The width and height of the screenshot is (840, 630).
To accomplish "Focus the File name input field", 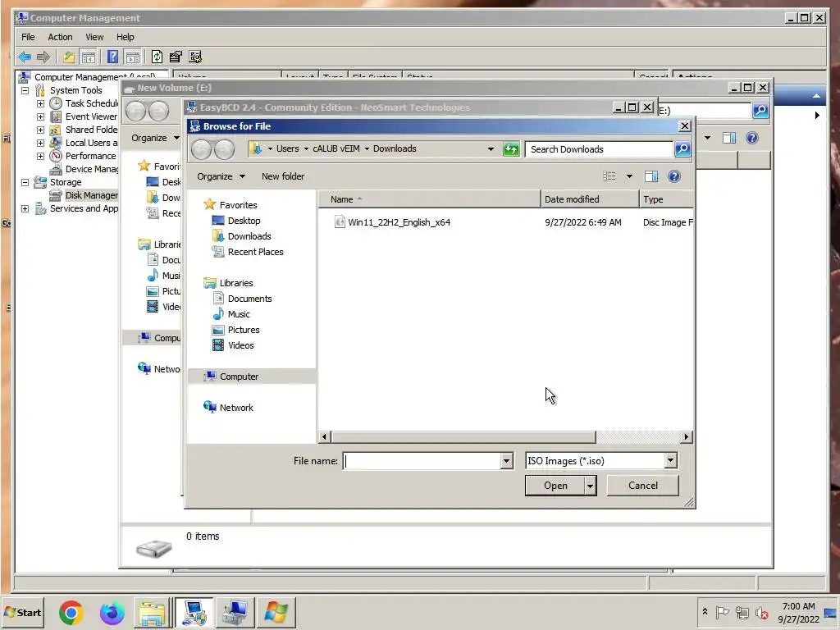I will click(x=422, y=461).
